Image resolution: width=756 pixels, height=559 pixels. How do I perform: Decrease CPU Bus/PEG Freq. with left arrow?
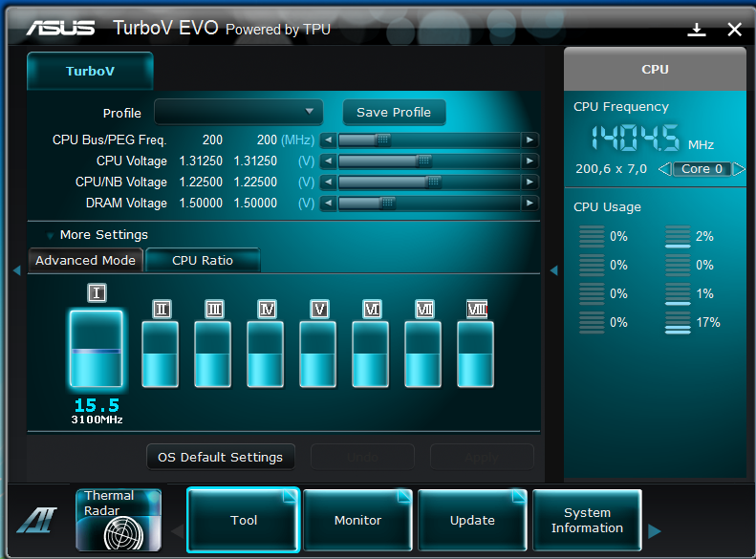point(329,140)
